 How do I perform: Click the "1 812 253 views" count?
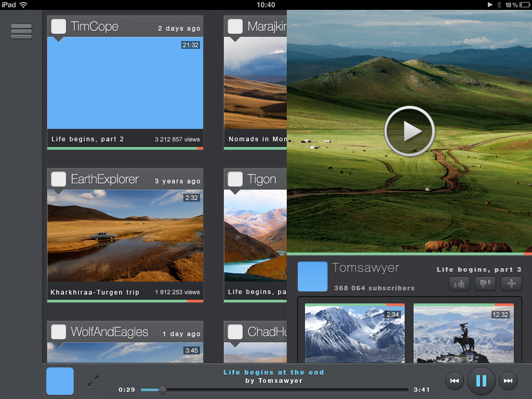(x=178, y=292)
